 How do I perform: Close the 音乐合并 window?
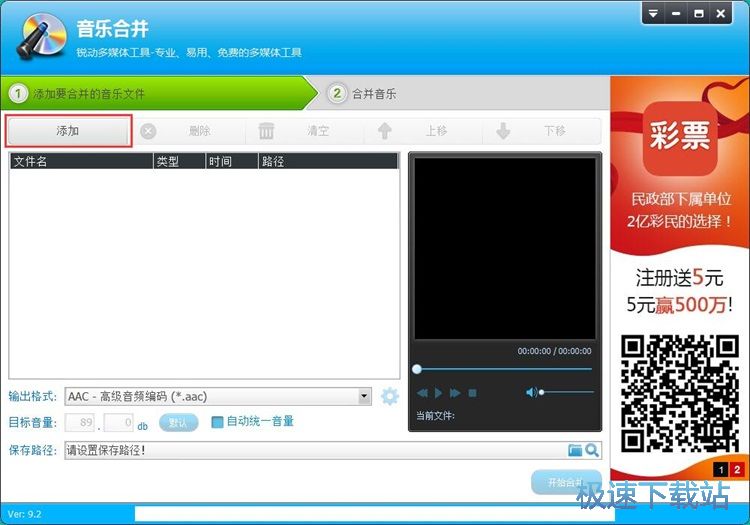(x=721, y=13)
